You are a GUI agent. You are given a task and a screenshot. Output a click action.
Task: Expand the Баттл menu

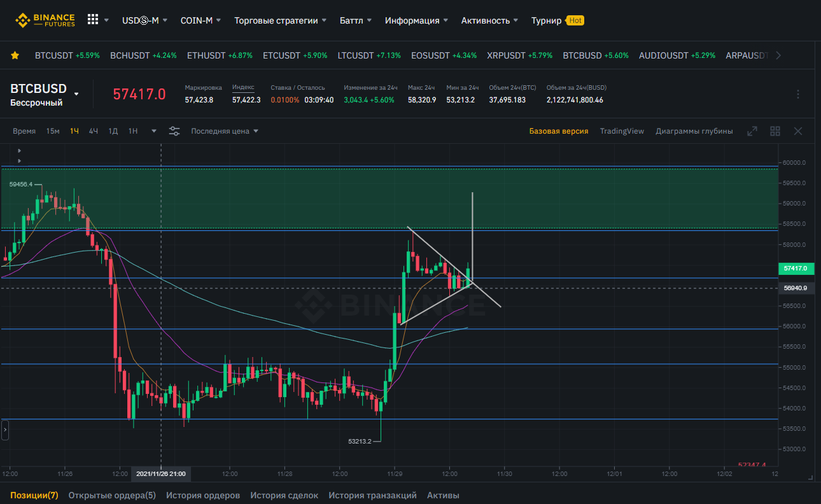coord(356,20)
